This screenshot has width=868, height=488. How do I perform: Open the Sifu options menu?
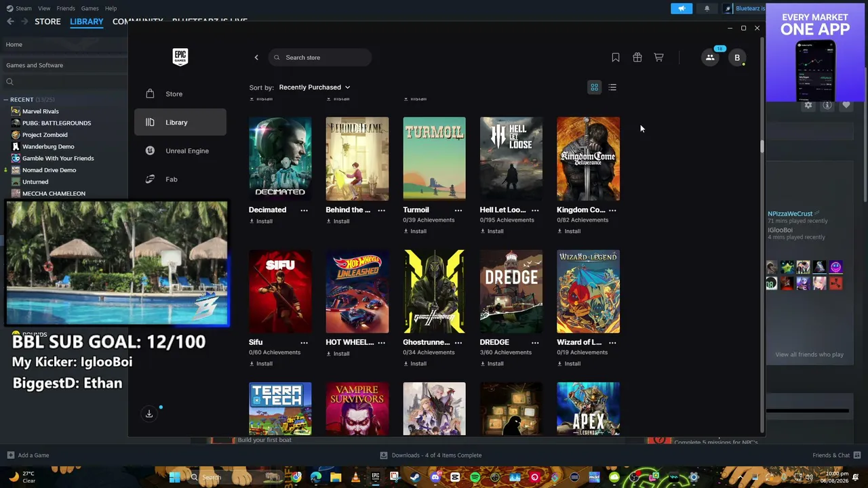(x=304, y=342)
